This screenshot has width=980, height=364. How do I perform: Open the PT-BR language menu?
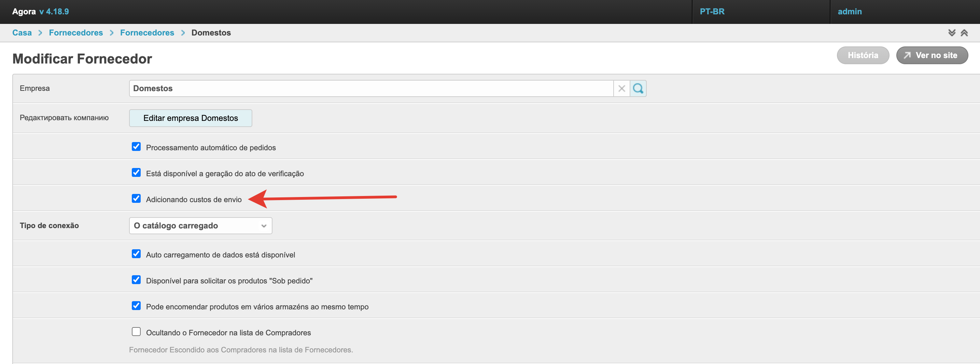[712, 11]
